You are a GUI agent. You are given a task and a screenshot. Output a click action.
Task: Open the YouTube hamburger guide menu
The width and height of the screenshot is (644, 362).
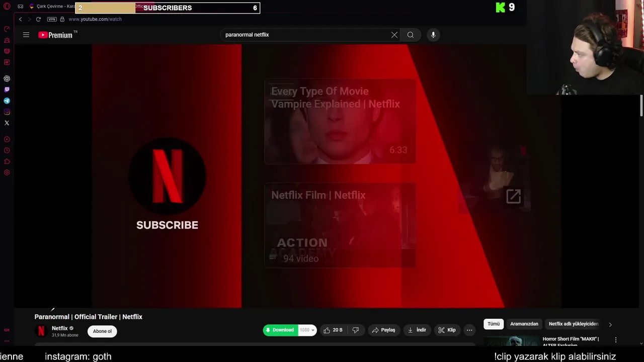point(26,35)
